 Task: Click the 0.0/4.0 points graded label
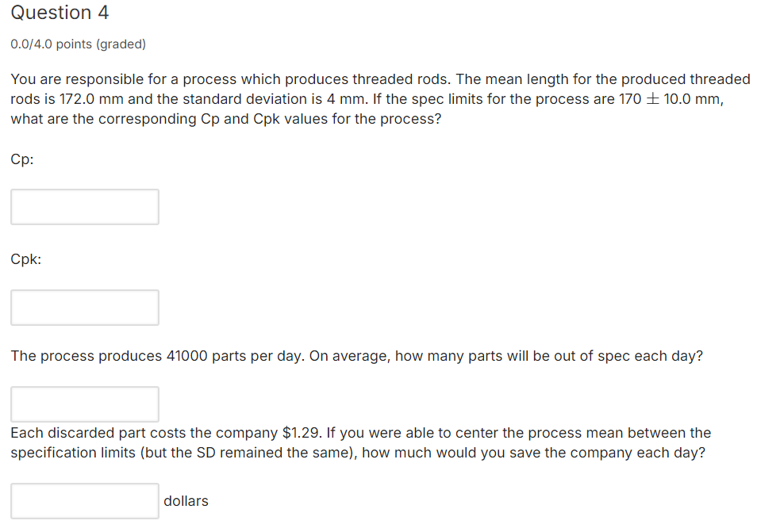(77, 44)
